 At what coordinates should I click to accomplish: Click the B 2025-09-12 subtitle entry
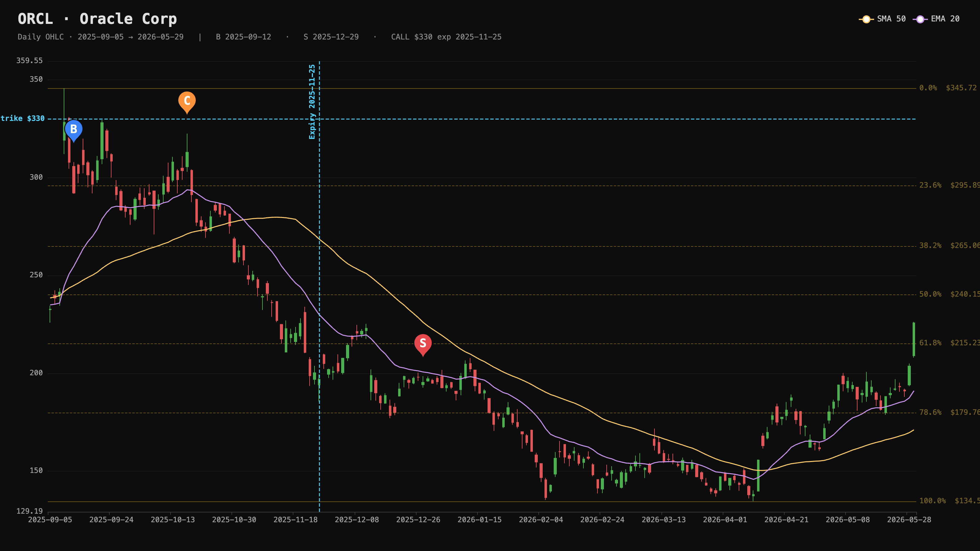tap(243, 37)
